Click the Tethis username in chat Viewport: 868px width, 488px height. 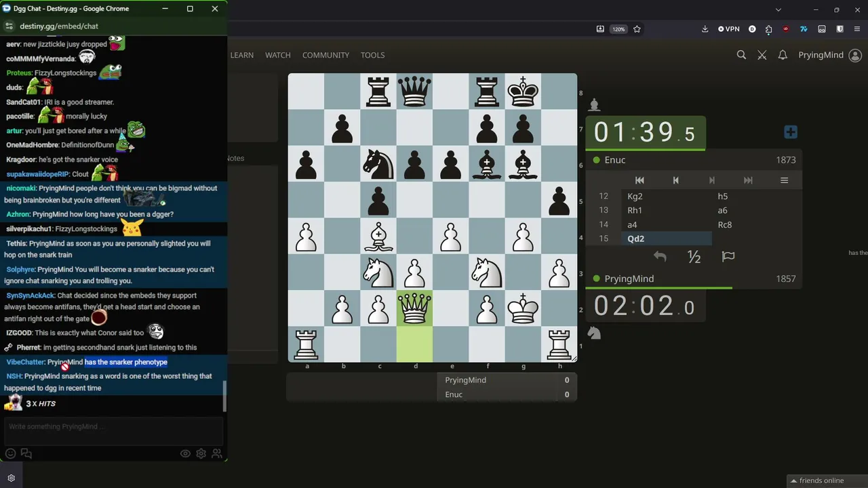(16, 244)
